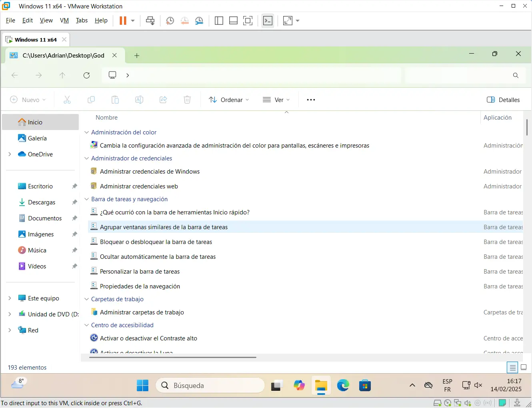
Task: Open the VMware console view icon
Action: (268, 20)
